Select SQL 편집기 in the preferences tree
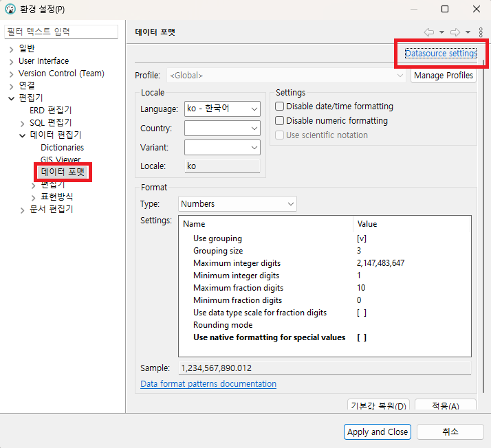Image resolution: width=491 pixels, height=448 pixels. pyautogui.click(x=50, y=123)
